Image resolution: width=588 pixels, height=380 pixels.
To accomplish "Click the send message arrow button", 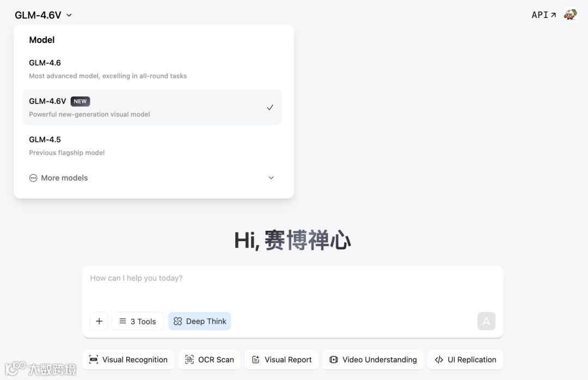I will pyautogui.click(x=486, y=321).
